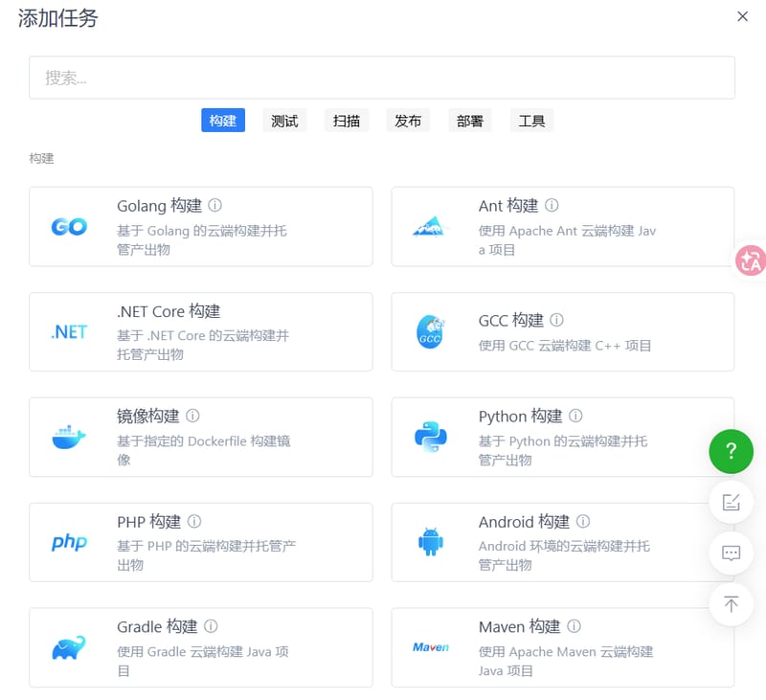Click description 基于 Golang 的云端构建并托管产出物
Screen dimensions: 766x700
pos(202,239)
